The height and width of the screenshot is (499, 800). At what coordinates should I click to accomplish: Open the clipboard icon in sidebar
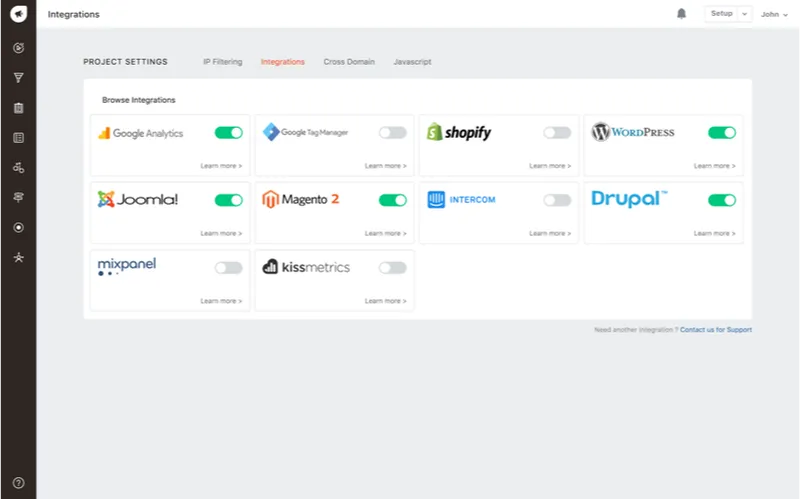click(18, 108)
